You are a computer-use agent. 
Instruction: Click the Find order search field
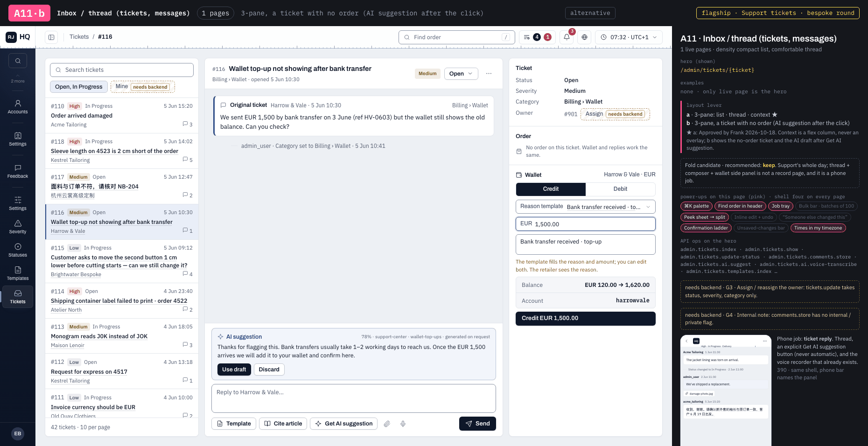click(x=457, y=37)
